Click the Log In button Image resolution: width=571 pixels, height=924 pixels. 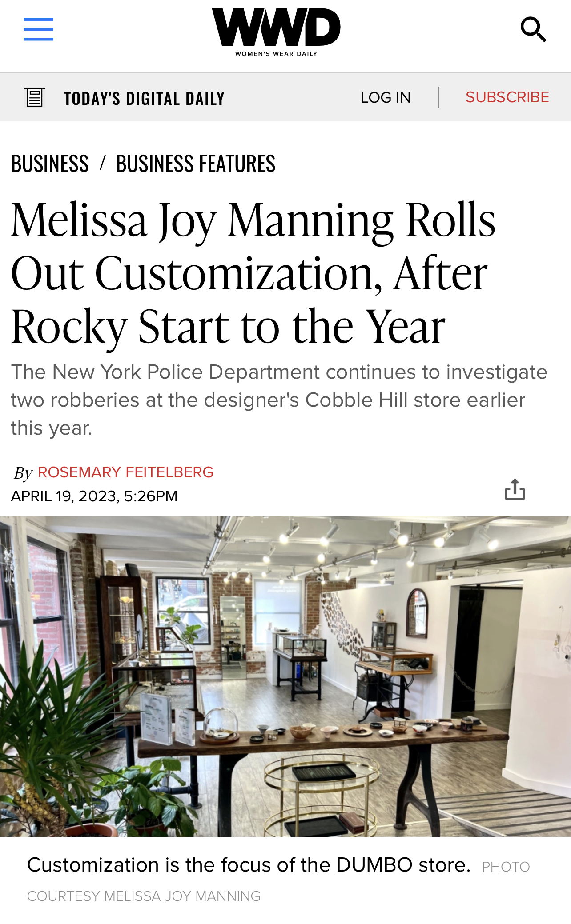tap(386, 97)
